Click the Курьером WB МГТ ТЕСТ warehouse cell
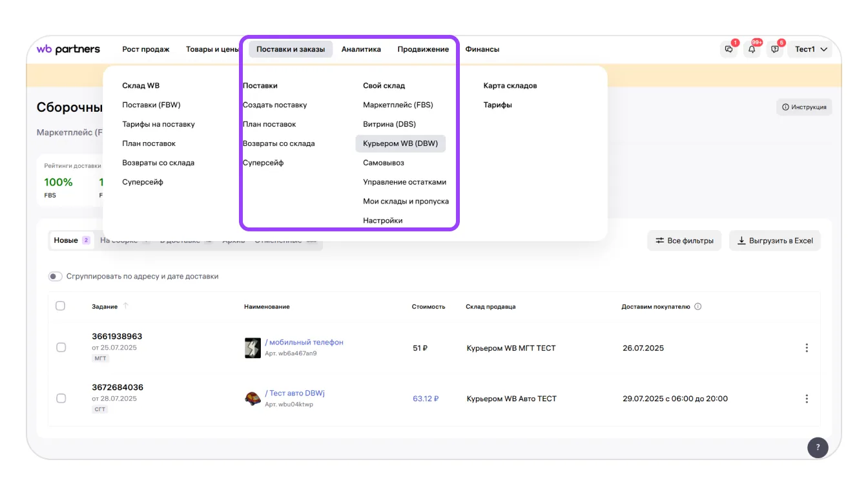This screenshot has width=868, height=495. (511, 348)
